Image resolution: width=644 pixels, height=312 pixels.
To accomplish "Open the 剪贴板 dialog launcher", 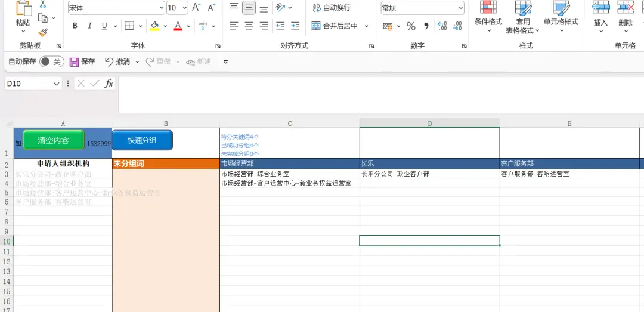I will 58,46.
